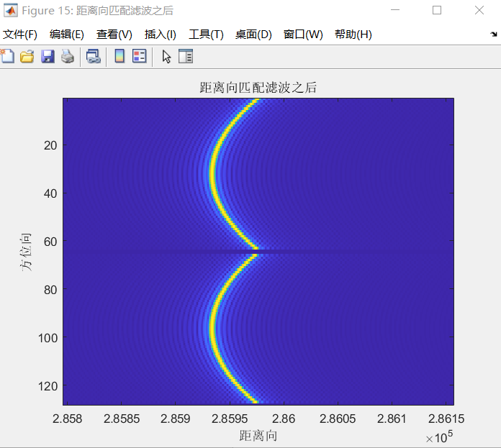Click the plot title 距离向匹配滤波之后

tap(258, 88)
